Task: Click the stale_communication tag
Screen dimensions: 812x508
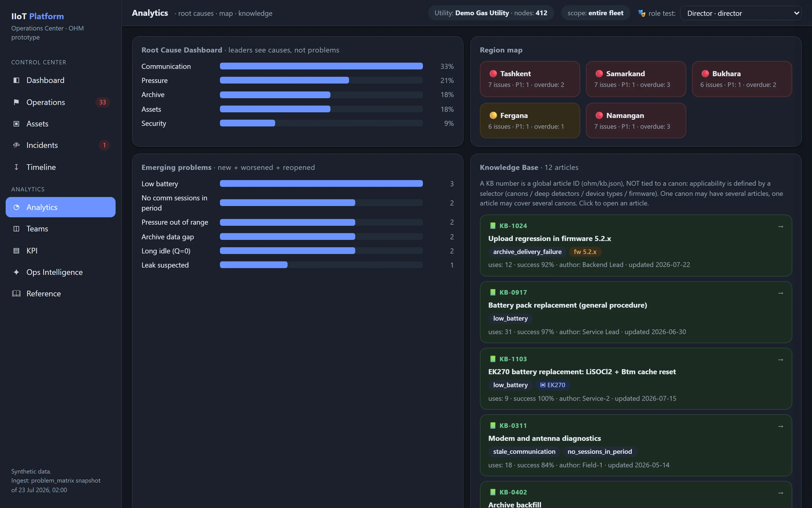Action: 524,452
